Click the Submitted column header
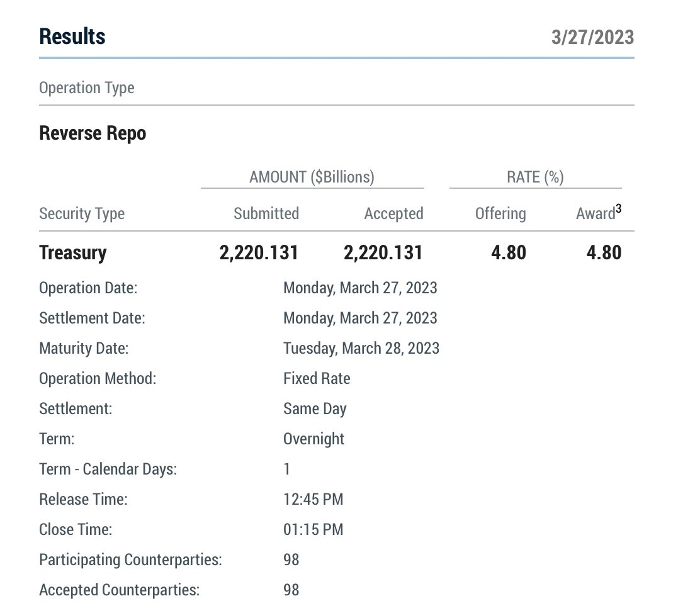The image size is (700, 613). [x=266, y=213]
